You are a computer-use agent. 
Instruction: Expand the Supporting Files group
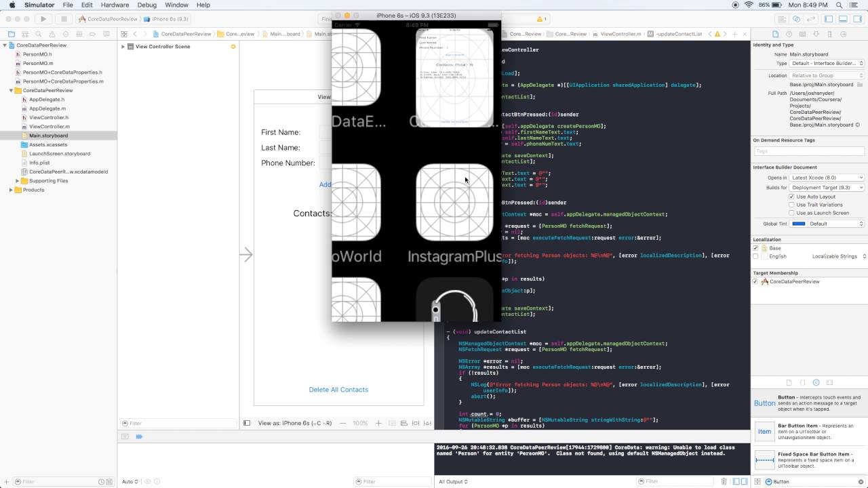[x=17, y=181]
